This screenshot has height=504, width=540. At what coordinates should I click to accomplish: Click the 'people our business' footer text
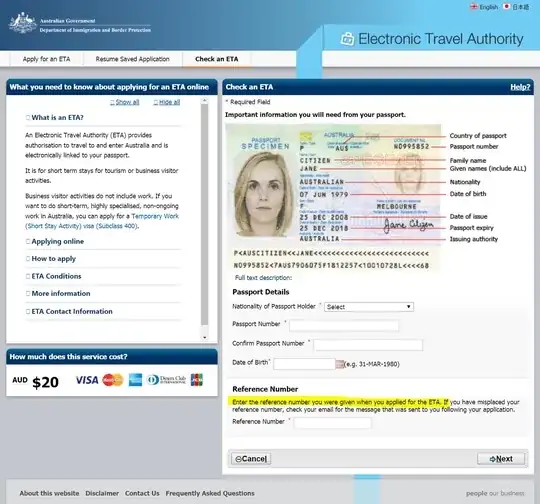pos(495,493)
